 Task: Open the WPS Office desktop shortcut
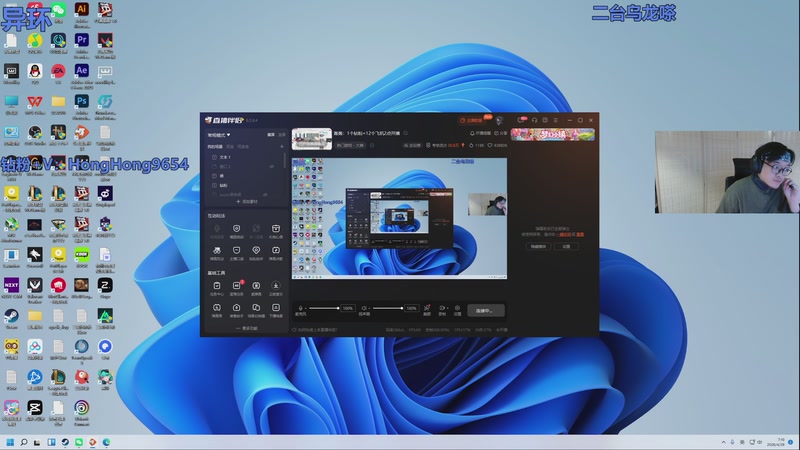tap(34, 101)
